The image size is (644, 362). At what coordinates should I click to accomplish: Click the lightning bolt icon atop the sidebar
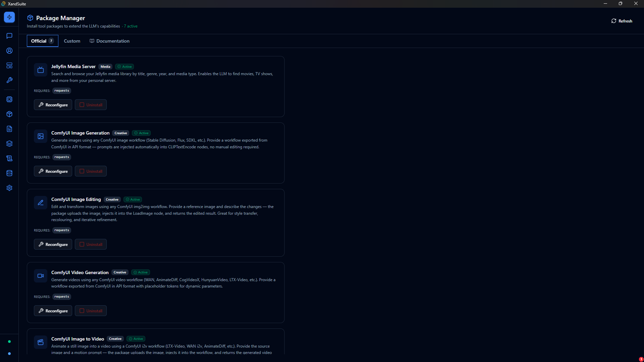coord(9,17)
